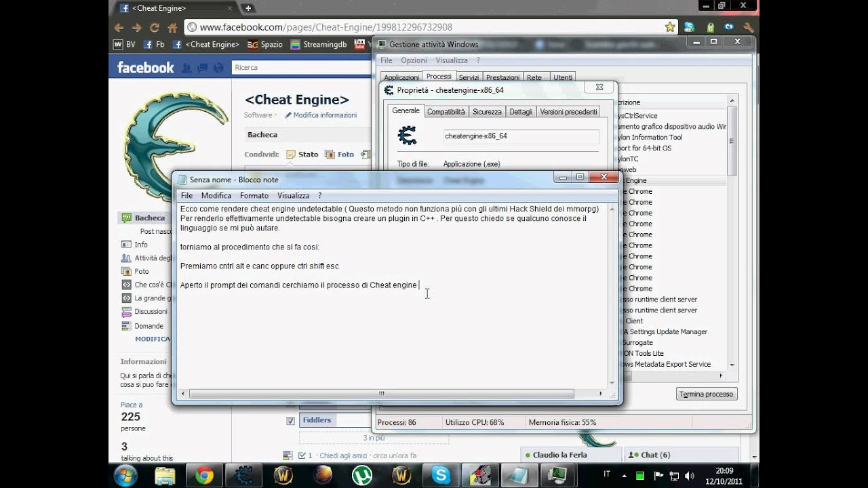868x488 pixels.
Task: Switch to Rete tab in Task Manager
Action: tap(534, 77)
